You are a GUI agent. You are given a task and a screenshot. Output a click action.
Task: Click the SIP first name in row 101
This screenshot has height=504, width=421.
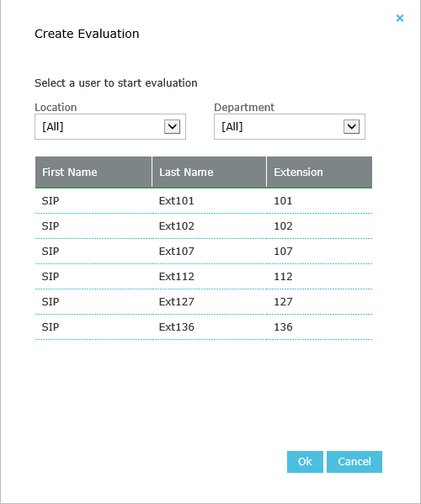pos(51,201)
